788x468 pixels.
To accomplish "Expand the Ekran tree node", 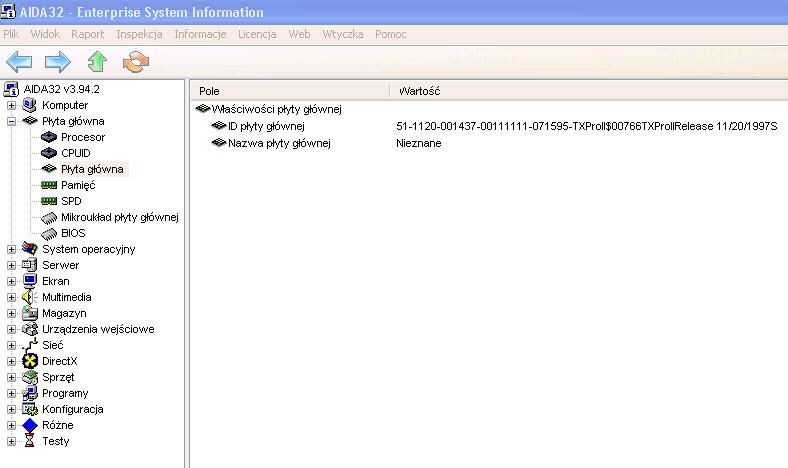I will (11, 281).
